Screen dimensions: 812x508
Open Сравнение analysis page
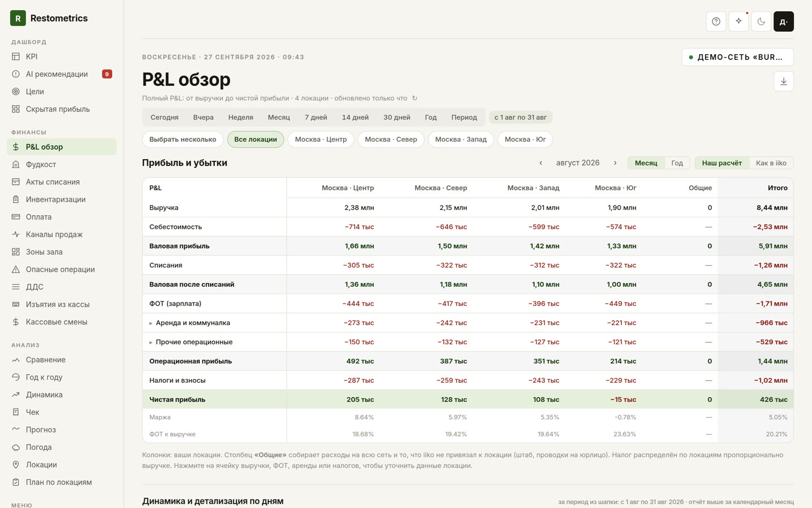click(x=62, y=360)
